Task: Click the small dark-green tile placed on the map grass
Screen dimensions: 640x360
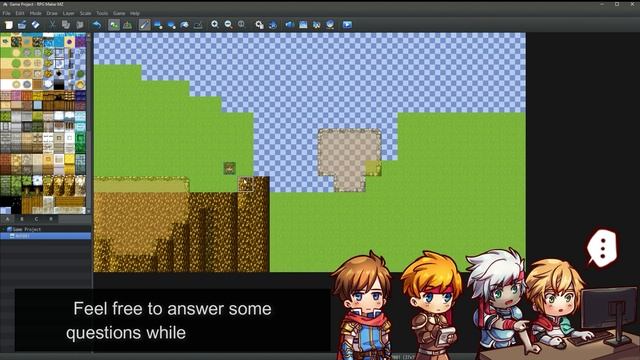Action: coord(229,168)
